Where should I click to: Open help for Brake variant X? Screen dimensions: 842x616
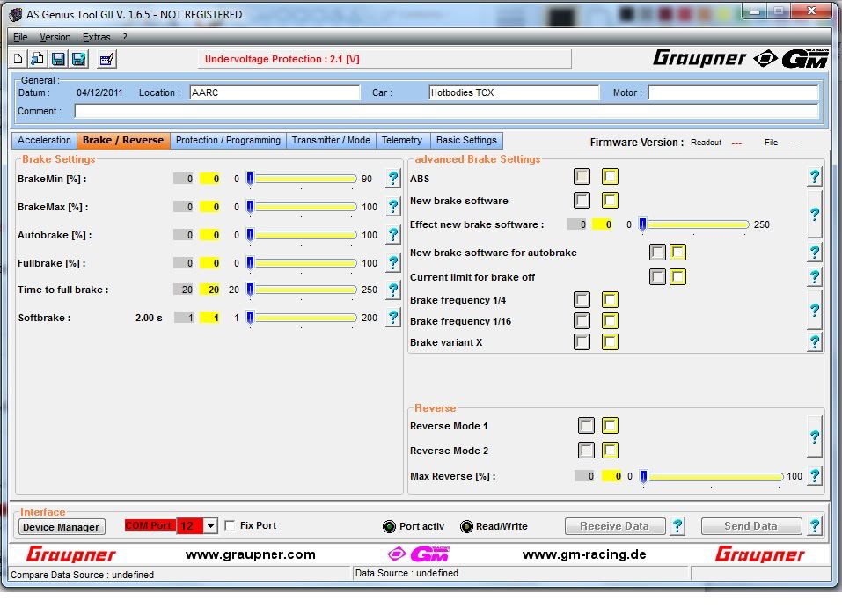[815, 341]
